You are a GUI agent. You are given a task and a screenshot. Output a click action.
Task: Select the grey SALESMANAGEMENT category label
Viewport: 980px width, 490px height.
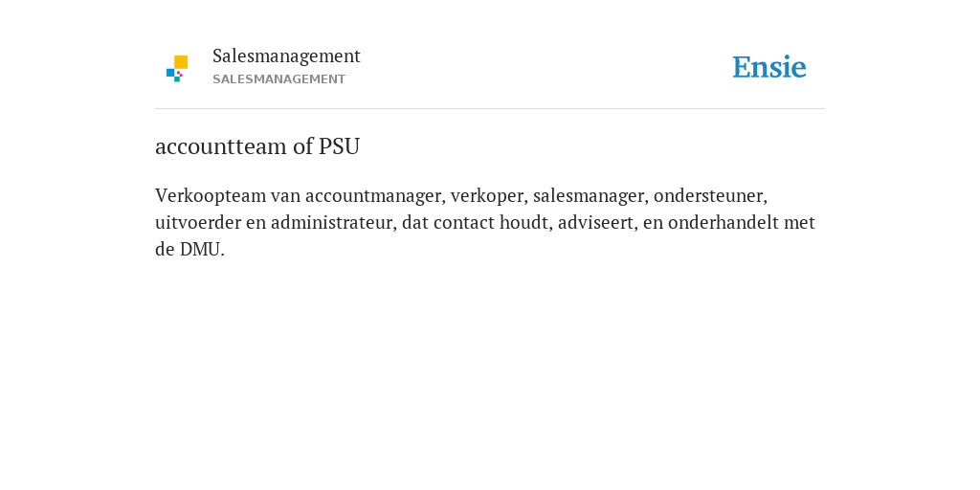click(278, 79)
